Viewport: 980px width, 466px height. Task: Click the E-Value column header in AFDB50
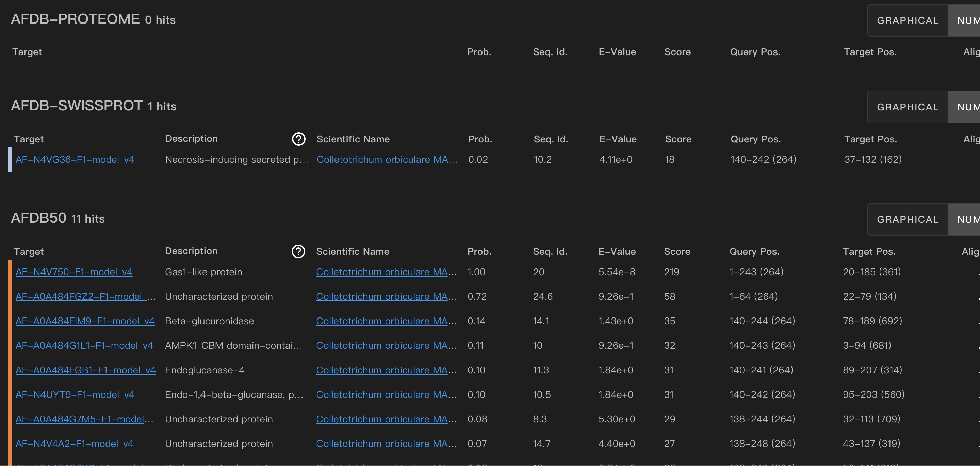617,251
